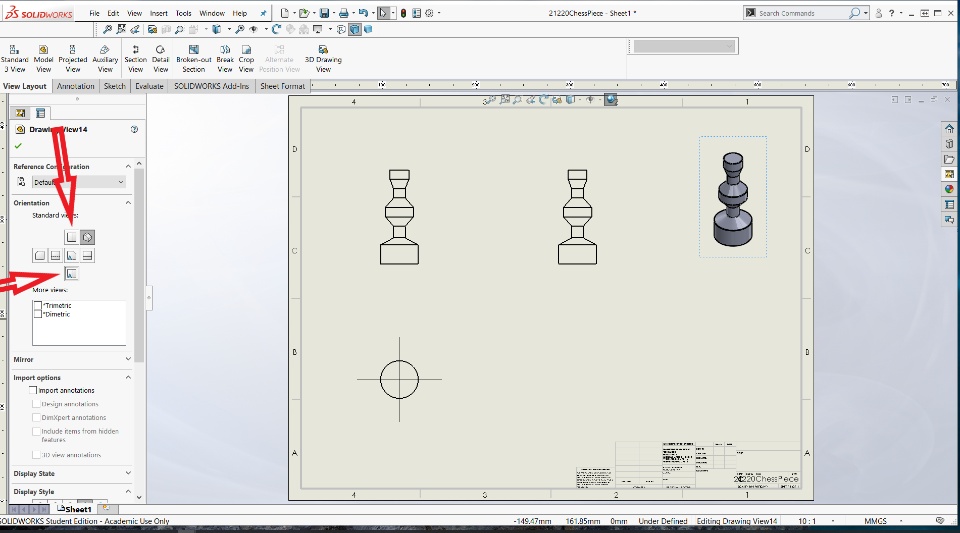
Task: Open the Sheet1 tab at bottom
Action: [76, 509]
